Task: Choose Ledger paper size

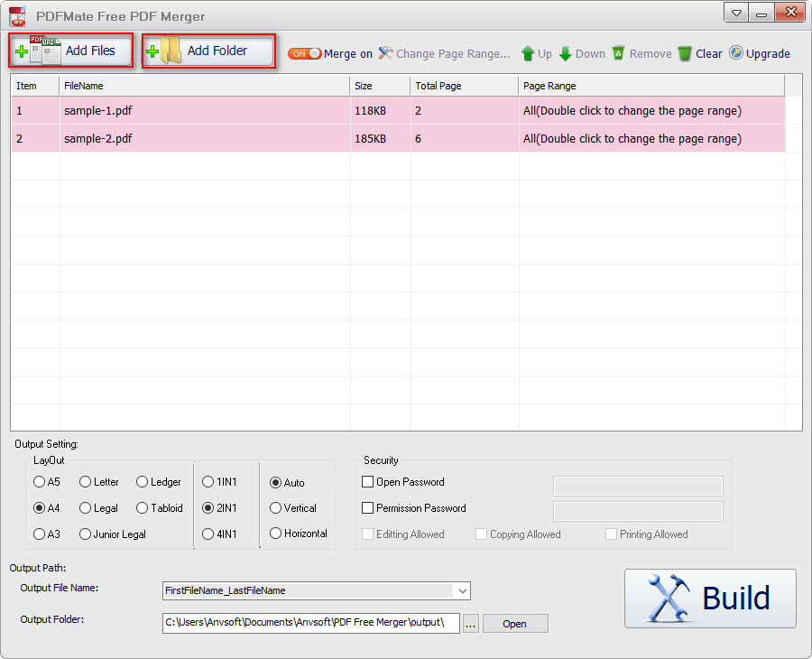Action: click(x=143, y=482)
